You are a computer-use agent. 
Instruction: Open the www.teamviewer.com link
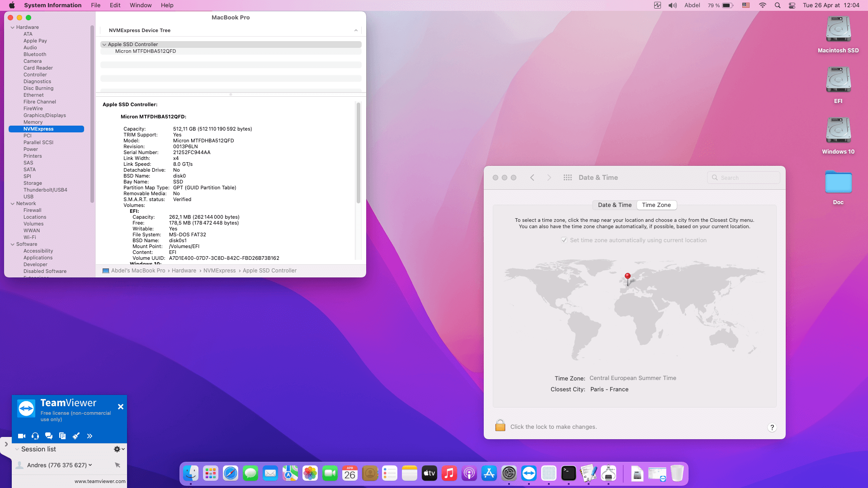point(100,481)
